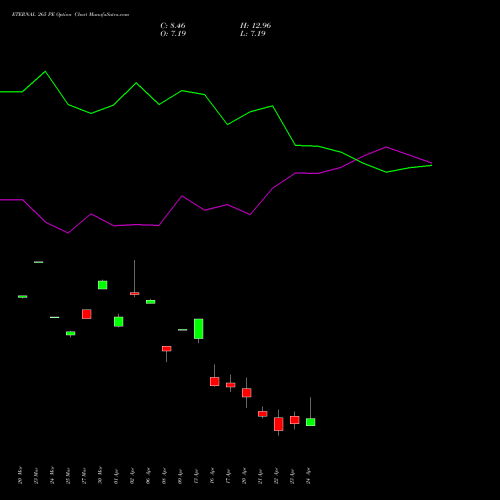
Task: Click the 23 Apr date label
Action: 292,475
